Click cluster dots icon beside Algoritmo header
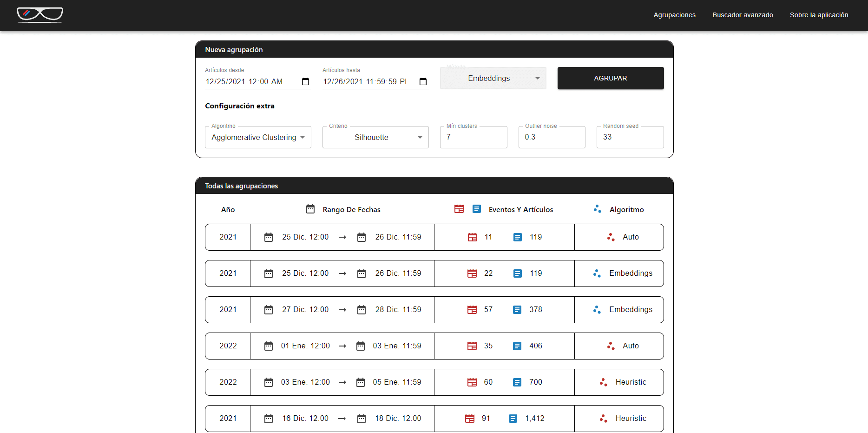The image size is (868, 433). click(x=598, y=209)
